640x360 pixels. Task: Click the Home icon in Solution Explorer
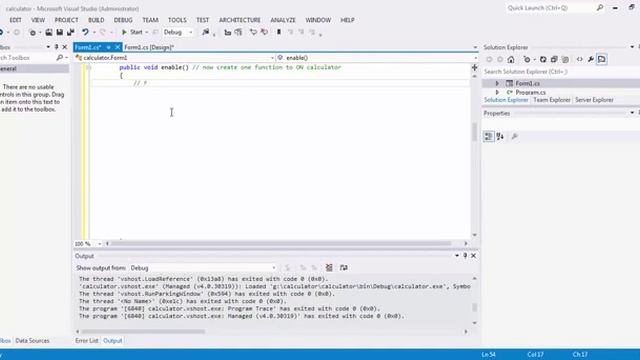point(511,60)
